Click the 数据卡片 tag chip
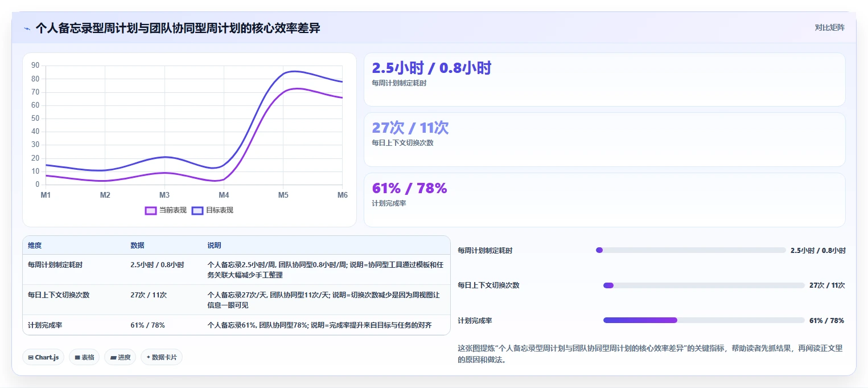868x388 pixels. point(162,357)
